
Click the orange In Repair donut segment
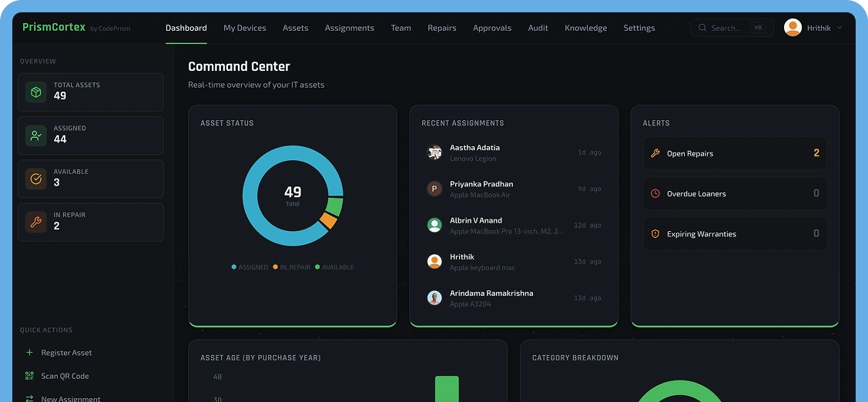point(328,220)
